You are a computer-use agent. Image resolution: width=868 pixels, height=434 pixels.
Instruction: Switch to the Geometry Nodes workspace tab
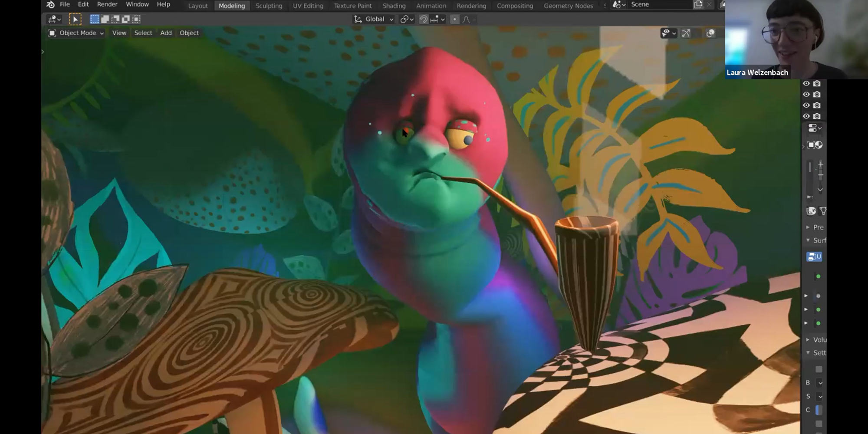point(569,6)
